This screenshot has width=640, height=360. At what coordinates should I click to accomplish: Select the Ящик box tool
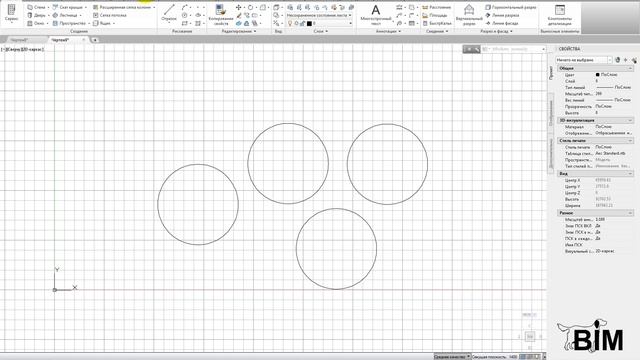coord(102,23)
